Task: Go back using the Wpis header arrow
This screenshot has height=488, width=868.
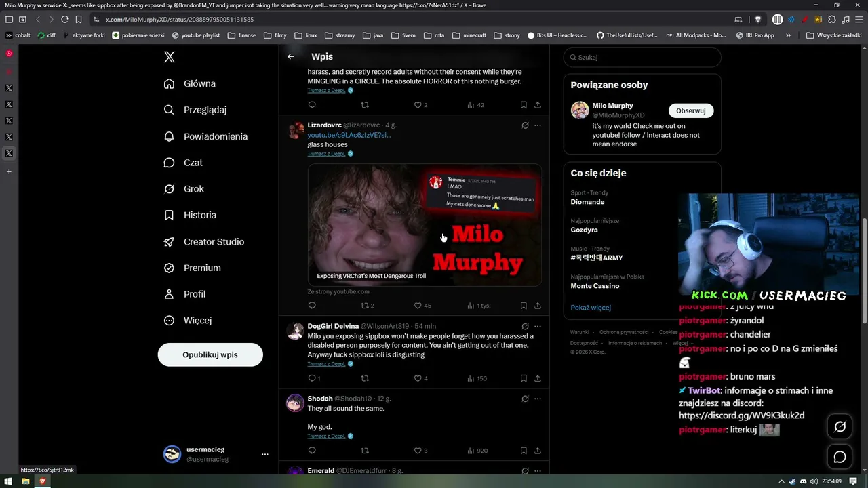Action: tap(291, 57)
